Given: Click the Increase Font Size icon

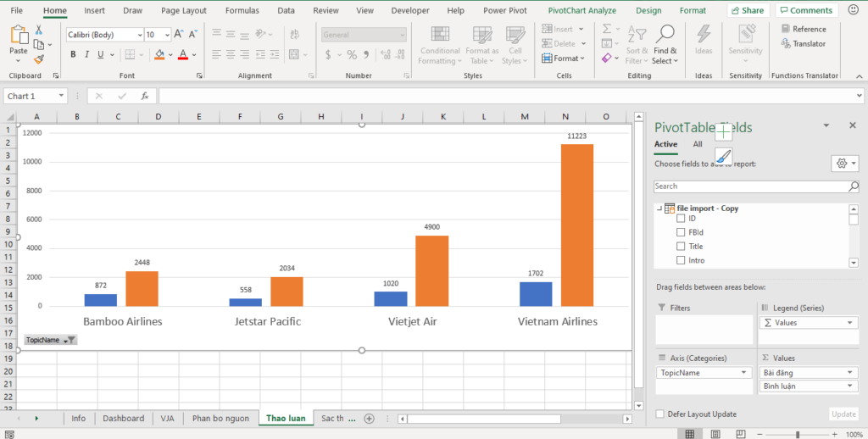Looking at the screenshot, I should [x=178, y=34].
